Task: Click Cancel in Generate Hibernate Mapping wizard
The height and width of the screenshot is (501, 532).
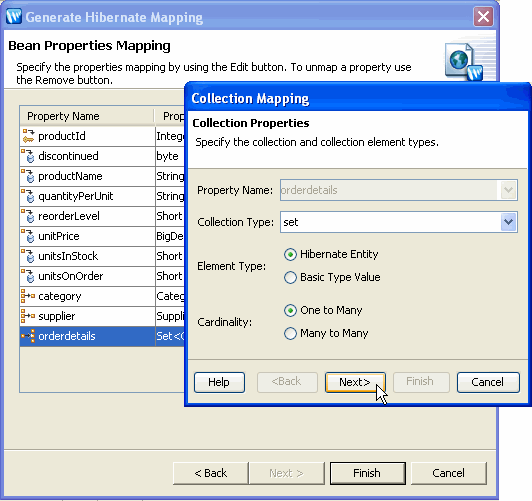Action: click(449, 473)
